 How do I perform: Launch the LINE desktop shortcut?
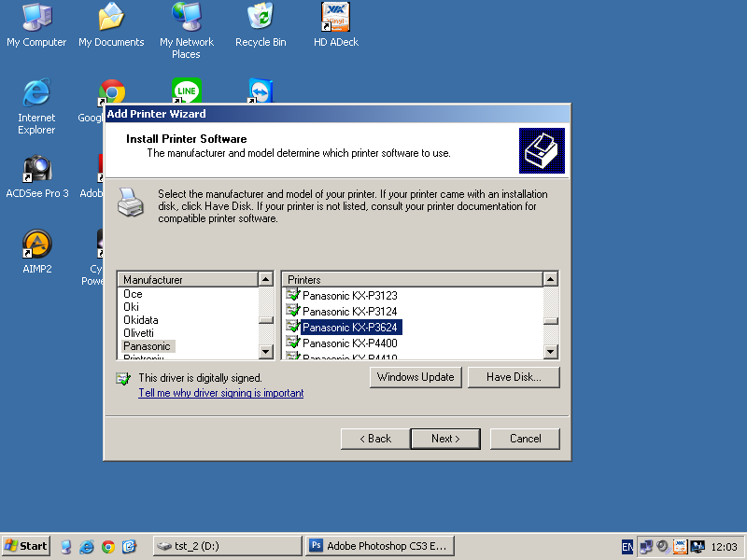[x=186, y=91]
